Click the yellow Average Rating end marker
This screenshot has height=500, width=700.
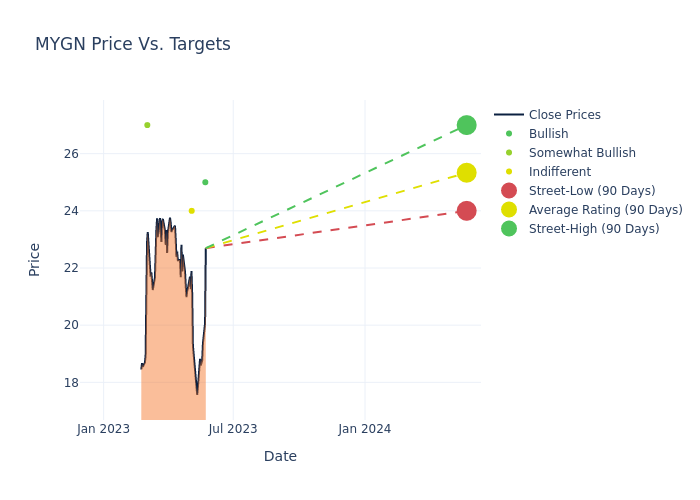(x=466, y=173)
